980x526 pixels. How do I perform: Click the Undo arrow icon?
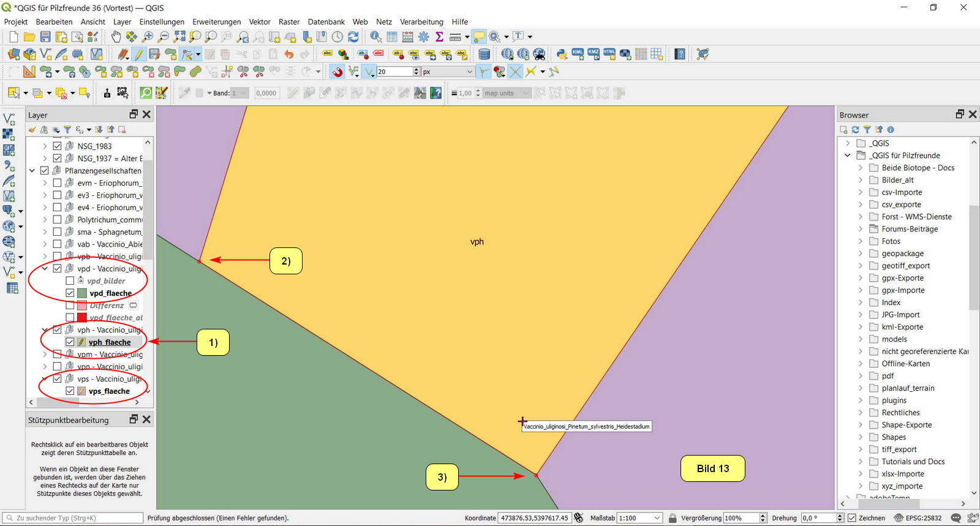point(289,54)
